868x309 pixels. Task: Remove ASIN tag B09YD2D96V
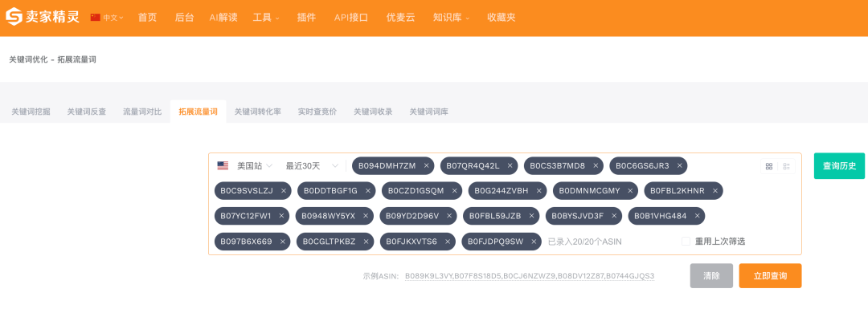pos(449,216)
